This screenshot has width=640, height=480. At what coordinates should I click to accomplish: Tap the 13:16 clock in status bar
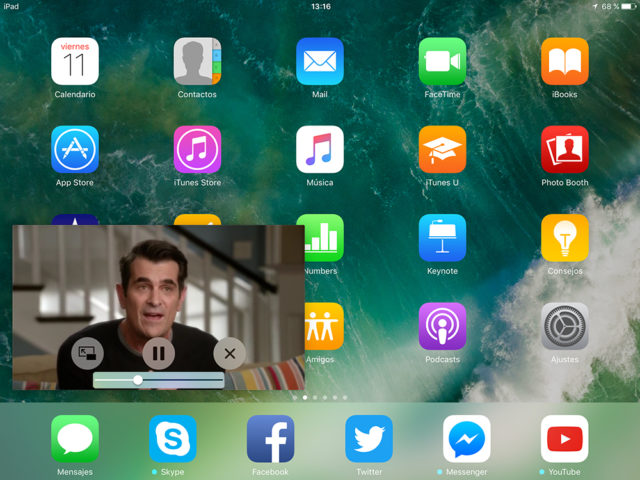coord(321,7)
